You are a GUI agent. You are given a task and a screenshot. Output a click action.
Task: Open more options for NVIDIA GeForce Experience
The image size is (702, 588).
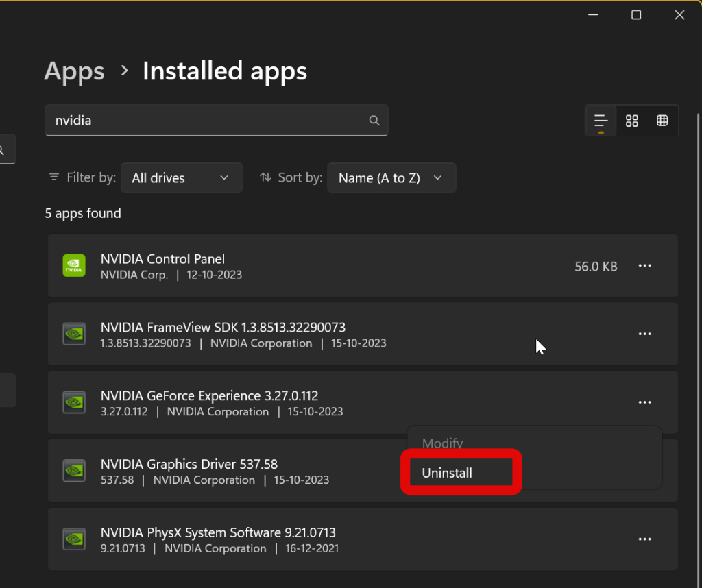tap(644, 403)
